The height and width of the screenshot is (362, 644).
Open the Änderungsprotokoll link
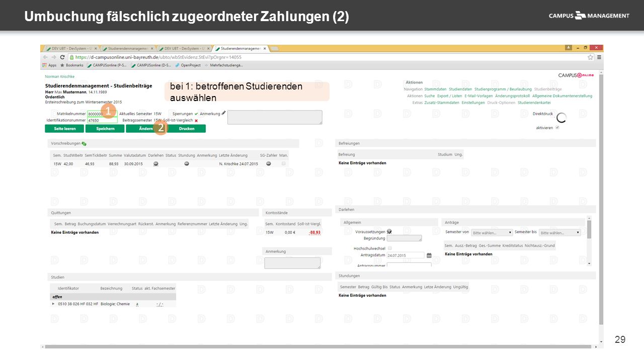(512, 96)
